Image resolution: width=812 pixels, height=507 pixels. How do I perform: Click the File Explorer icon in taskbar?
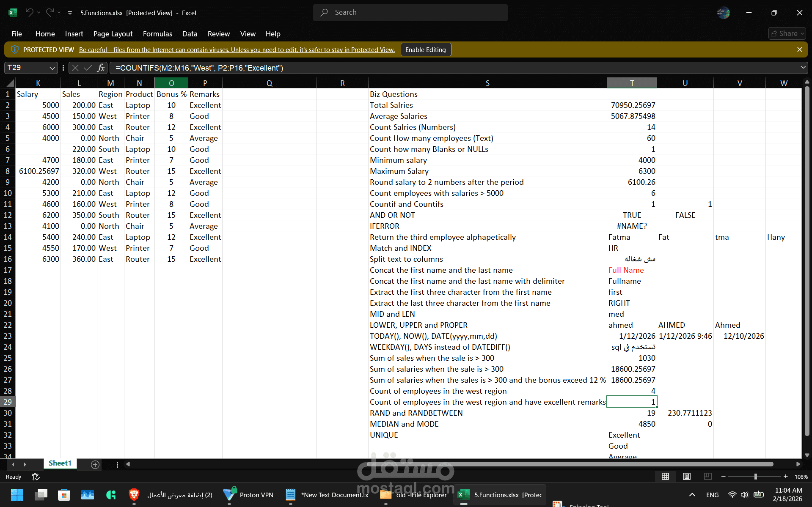pyautogui.click(x=385, y=495)
